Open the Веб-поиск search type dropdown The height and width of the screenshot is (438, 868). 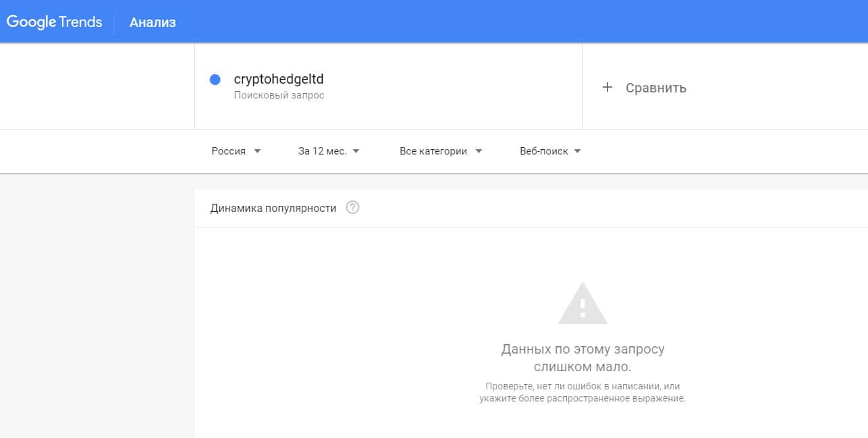coord(543,151)
